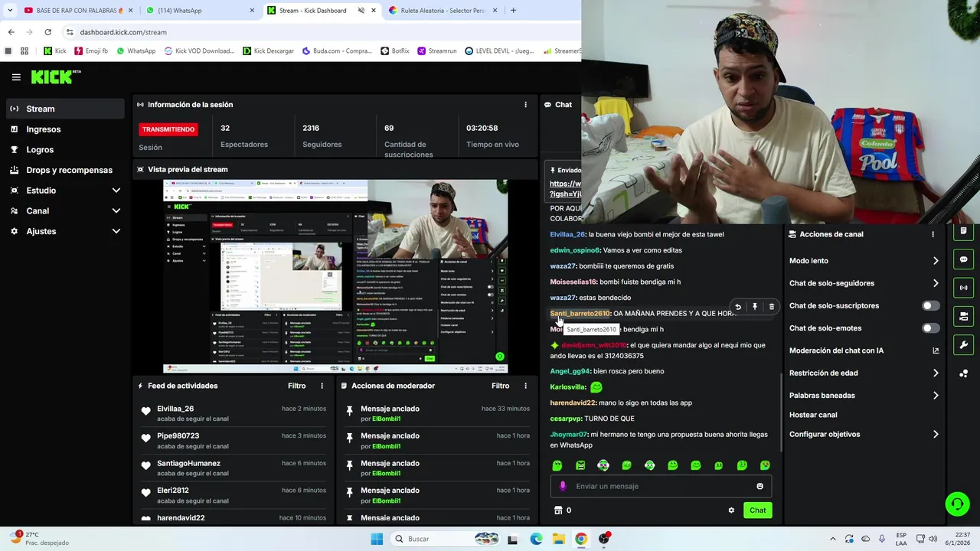Undo action on Santi_barreto2610 message
980x551 pixels.
point(738,307)
